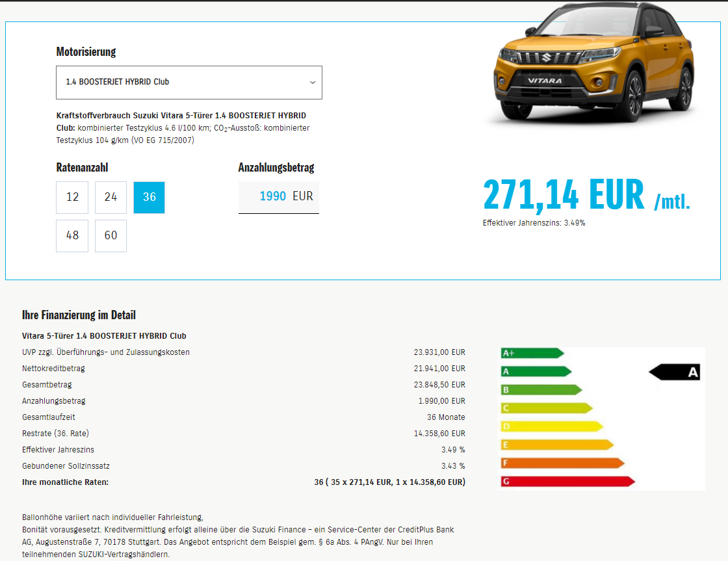Click the Anzahlungsbetrag heading

(x=276, y=167)
